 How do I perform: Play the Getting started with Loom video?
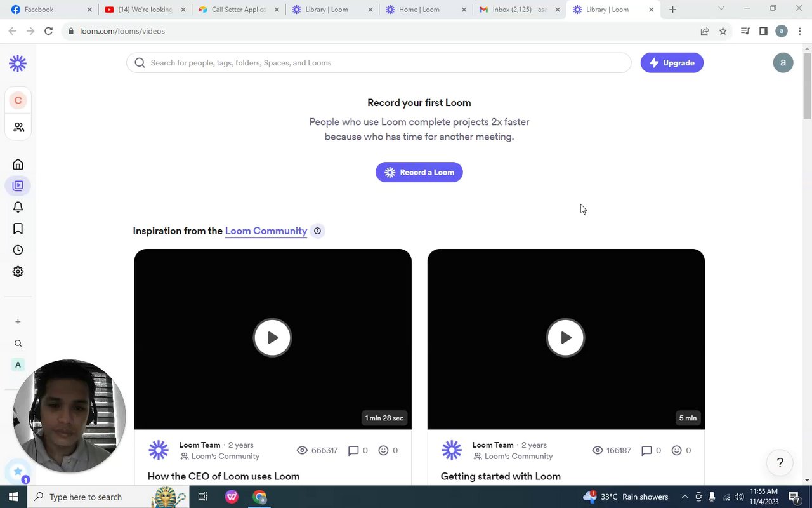pyautogui.click(x=565, y=338)
